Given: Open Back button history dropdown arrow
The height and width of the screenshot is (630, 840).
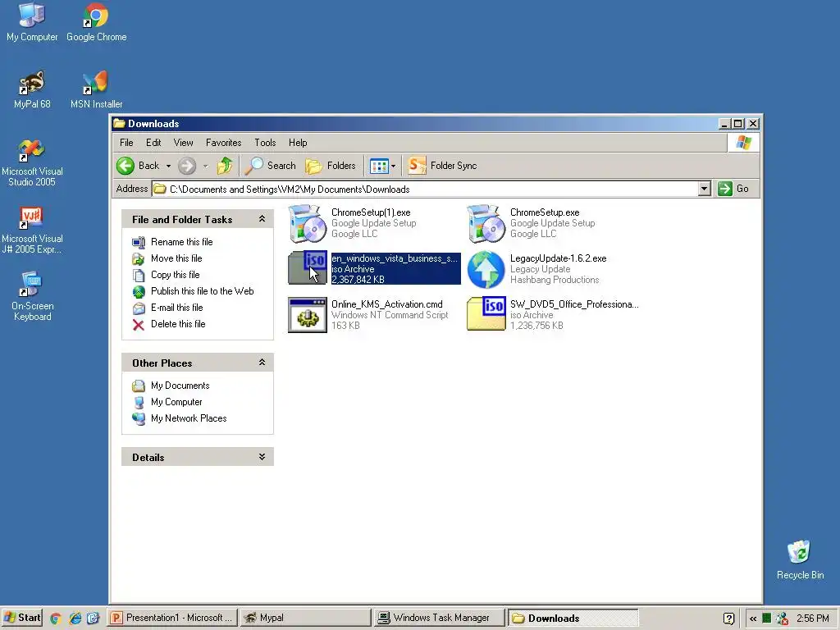Looking at the screenshot, I should pos(168,166).
